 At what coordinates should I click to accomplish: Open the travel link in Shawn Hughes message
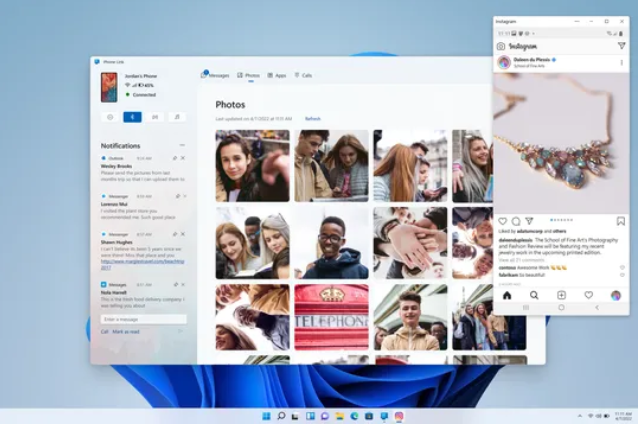click(x=142, y=265)
